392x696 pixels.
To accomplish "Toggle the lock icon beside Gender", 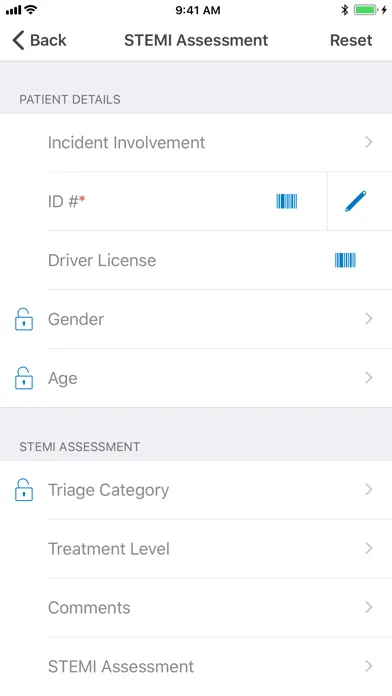I will coord(24,319).
